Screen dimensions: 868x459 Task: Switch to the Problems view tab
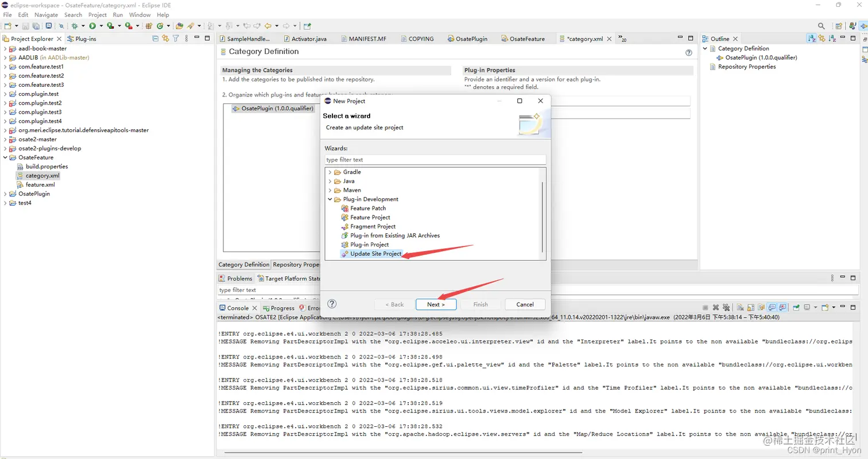click(235, 278)
